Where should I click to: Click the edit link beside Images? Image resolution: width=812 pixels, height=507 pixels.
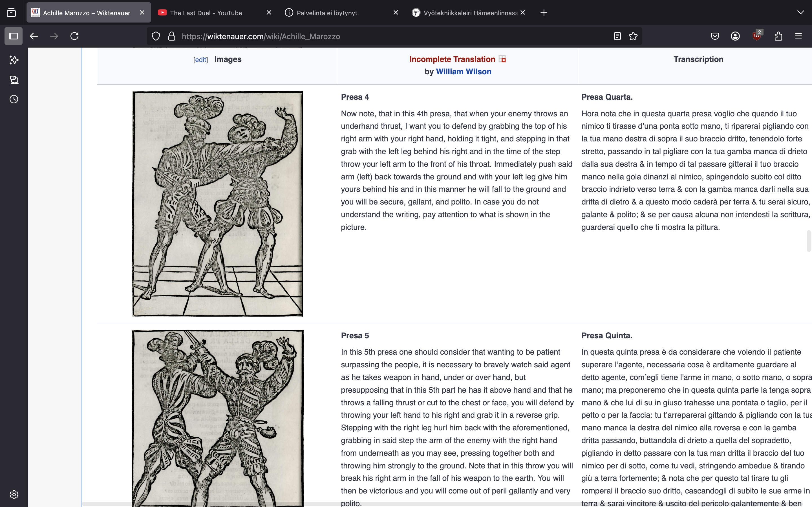tap(201, 60)
